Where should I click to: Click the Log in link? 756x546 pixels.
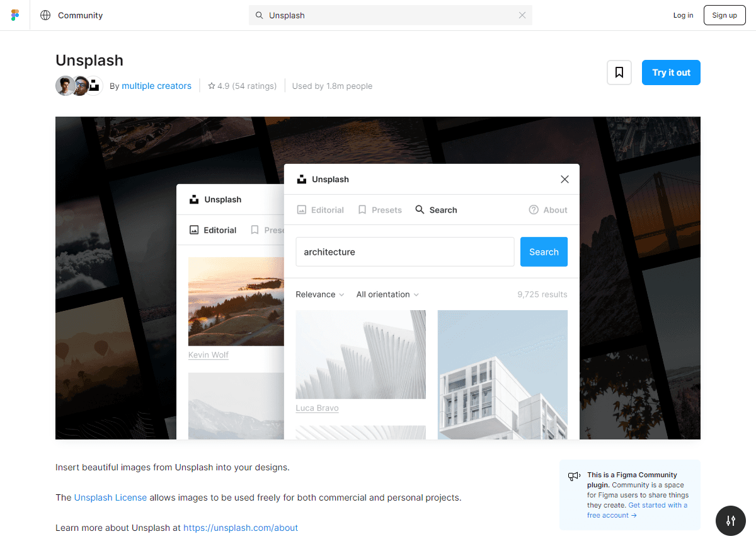pyautogui.click(x=683, y=15)
